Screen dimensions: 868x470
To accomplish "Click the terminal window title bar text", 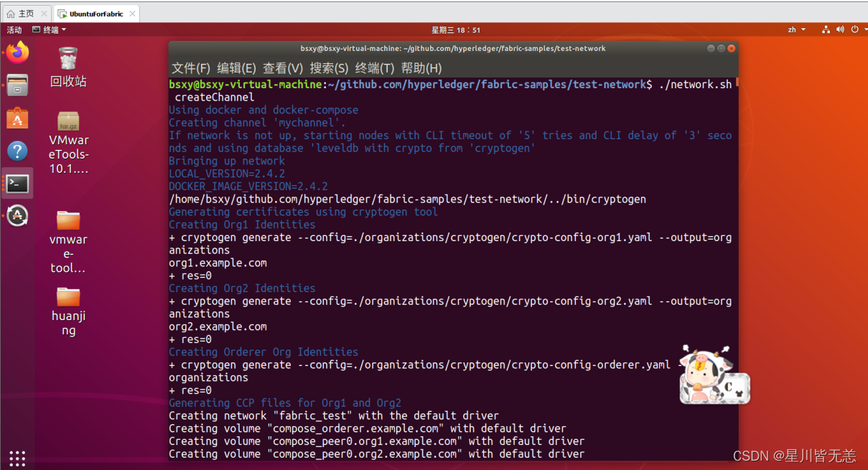I will tap(453, 49).
